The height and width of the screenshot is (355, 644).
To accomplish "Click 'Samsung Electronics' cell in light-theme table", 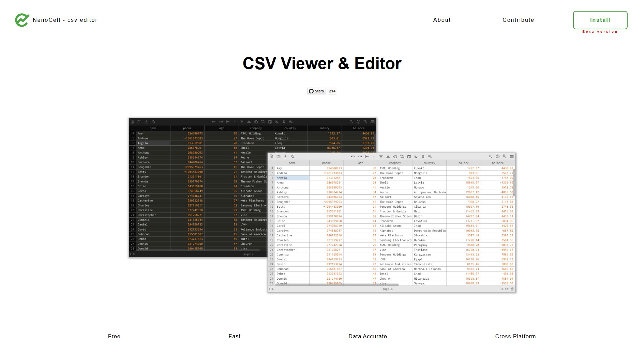I will click(x=395, y=240).
